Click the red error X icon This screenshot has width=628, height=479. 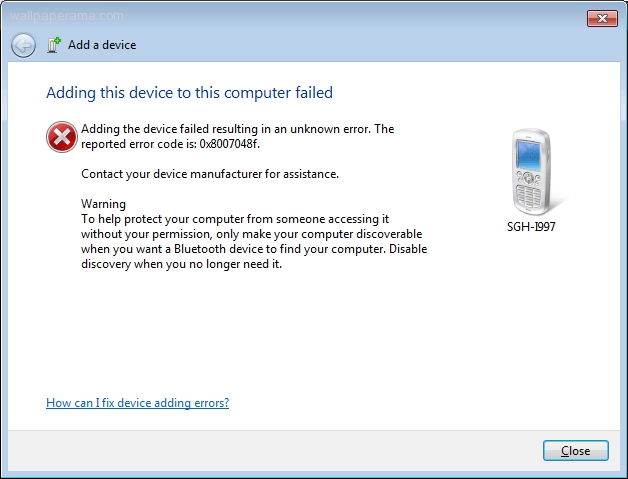[x=62, y=137]
